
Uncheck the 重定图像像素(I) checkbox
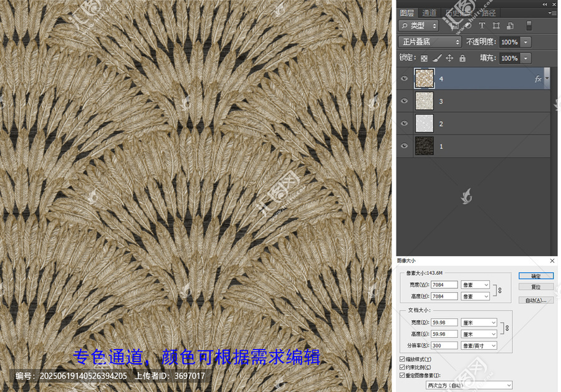click(x=402, y=375)
